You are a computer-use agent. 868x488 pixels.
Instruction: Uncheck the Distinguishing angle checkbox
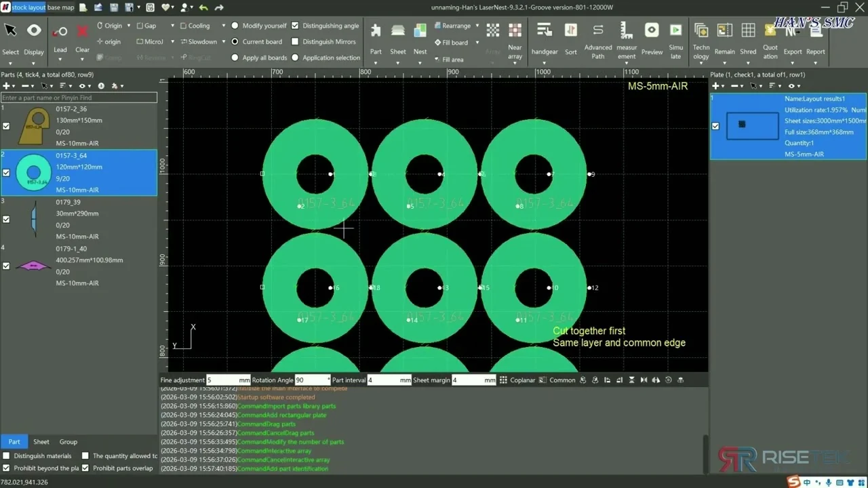coord(295,26)
